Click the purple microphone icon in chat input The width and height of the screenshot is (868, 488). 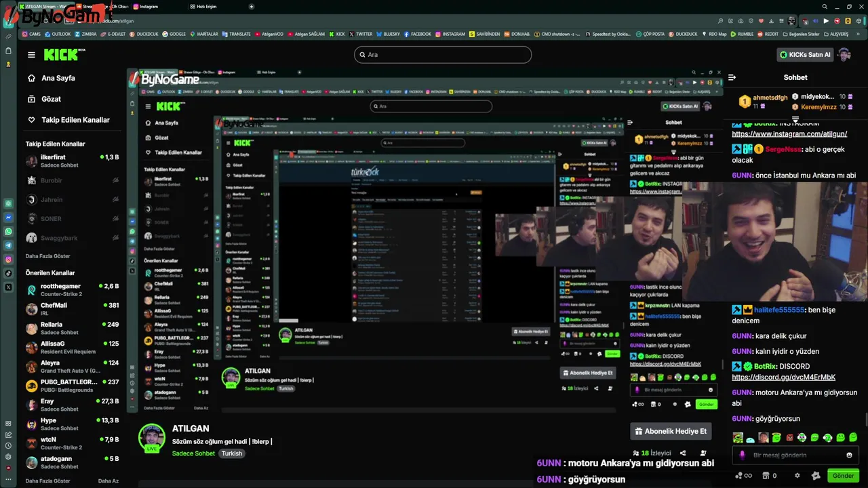(x=743, y=455)
